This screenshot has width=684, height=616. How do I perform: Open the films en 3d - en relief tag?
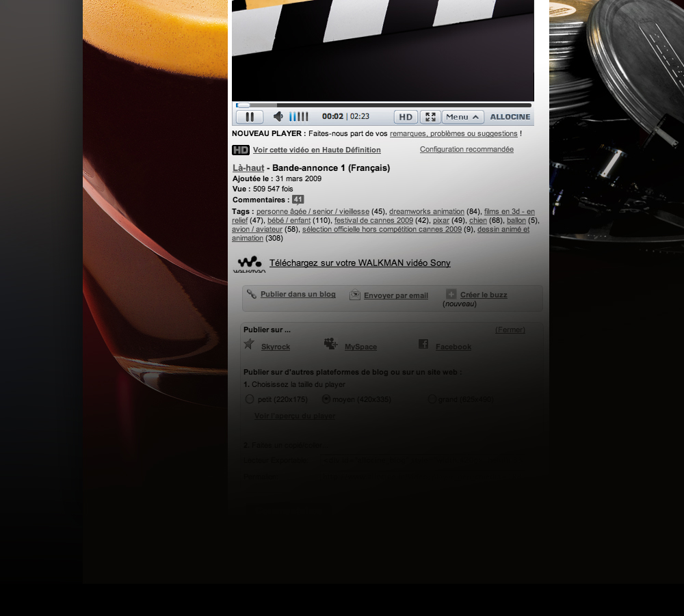pos(509,211)
